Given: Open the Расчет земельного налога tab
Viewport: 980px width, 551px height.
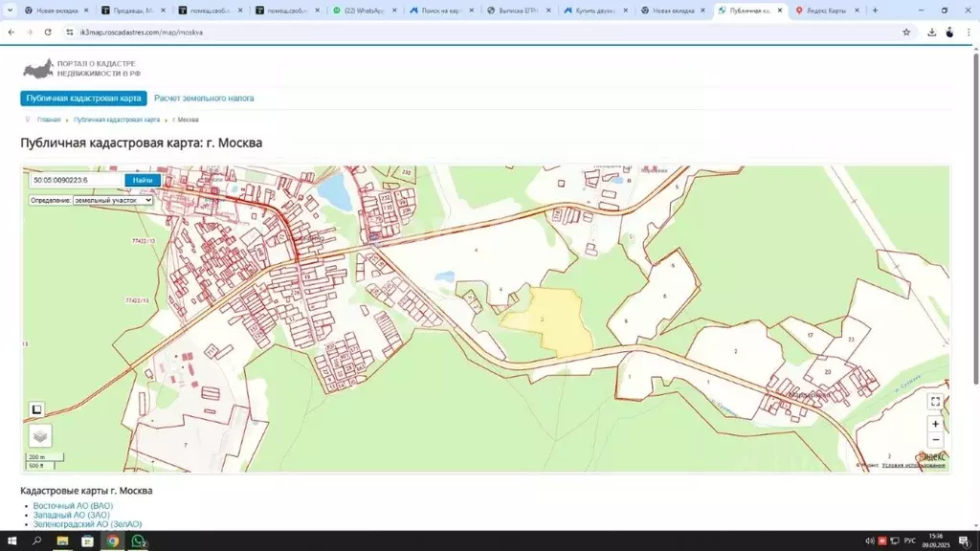Looking at the screenshot, I should click(204, 99).
